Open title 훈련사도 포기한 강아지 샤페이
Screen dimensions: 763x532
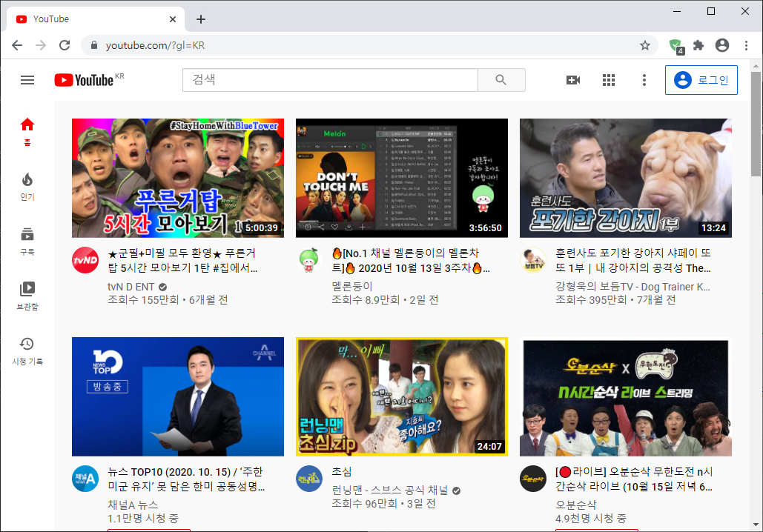pos(633,261)
